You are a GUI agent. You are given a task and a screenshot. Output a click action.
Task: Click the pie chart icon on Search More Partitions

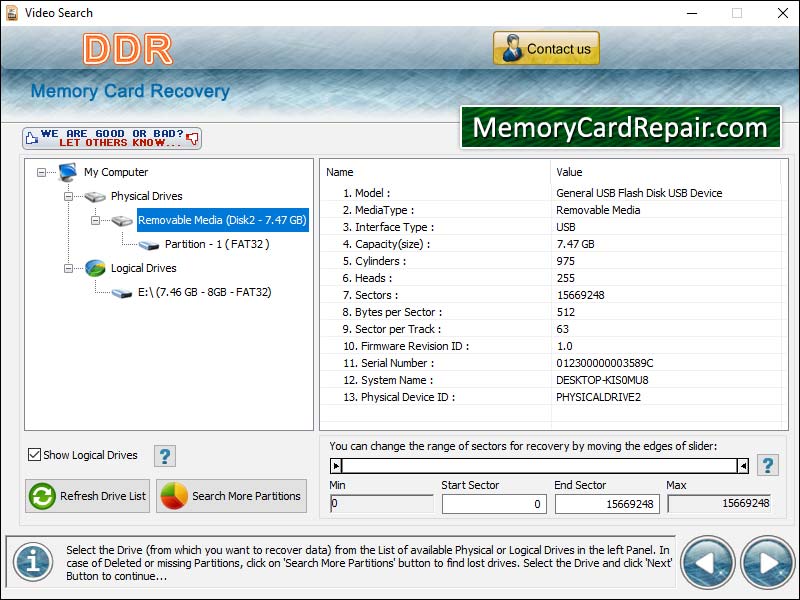coord(173,496)
